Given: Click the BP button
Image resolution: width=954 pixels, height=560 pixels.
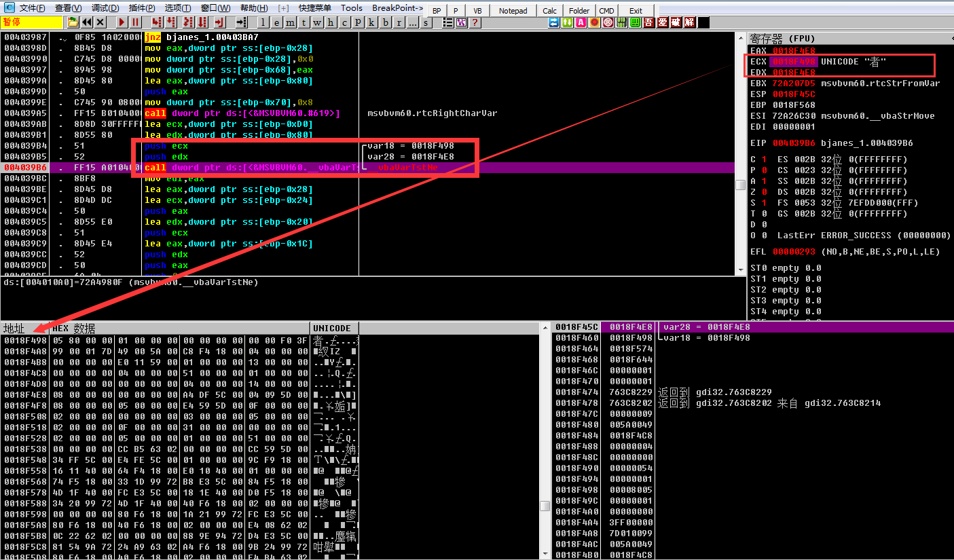Looking at the screenshot, I should pos(437,11).
